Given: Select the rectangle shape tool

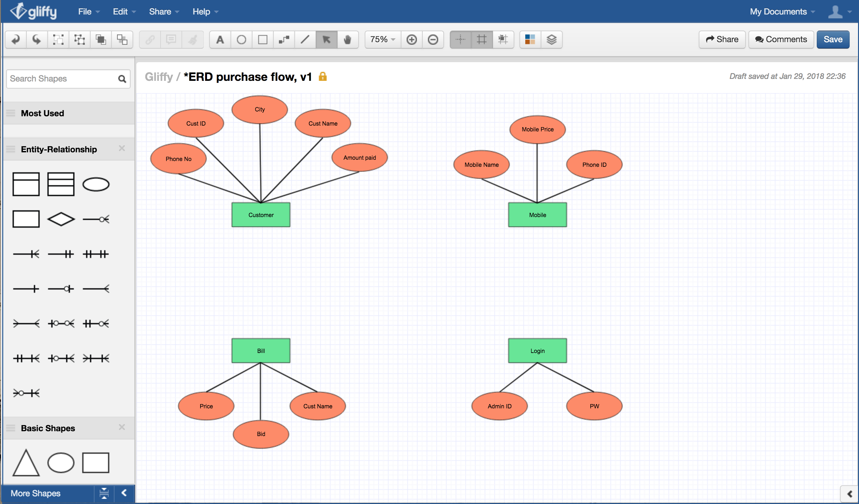Looking at the screenshot, I should point(262,39).
